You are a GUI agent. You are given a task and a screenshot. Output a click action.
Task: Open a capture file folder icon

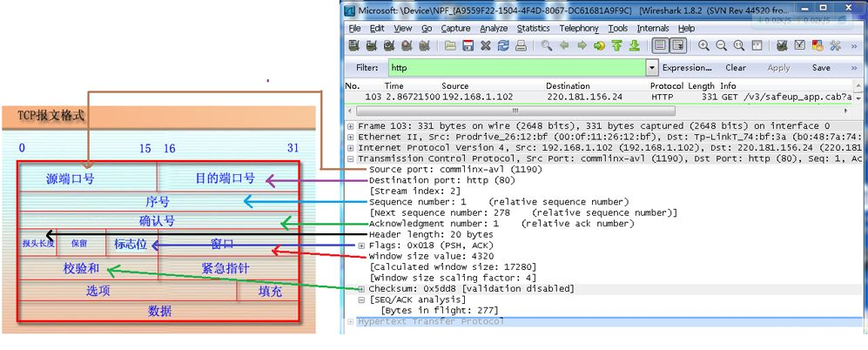click(450, 46)
